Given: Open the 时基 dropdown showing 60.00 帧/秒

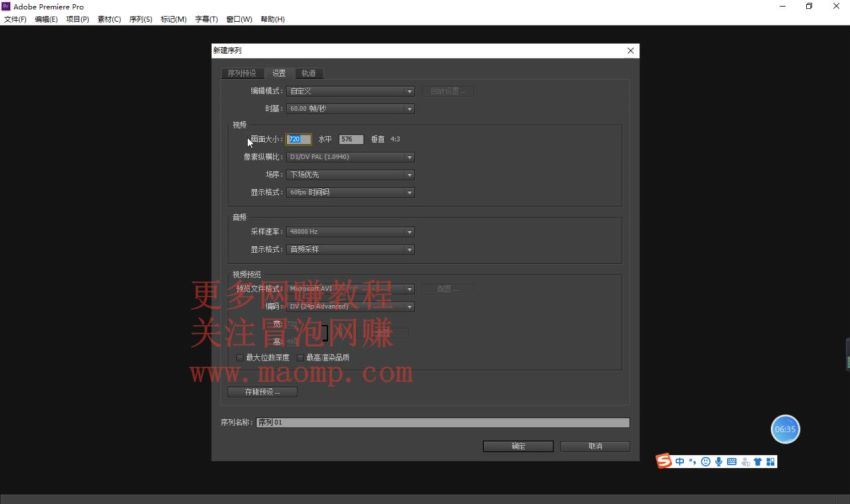Looking at the screenshot, I should pos(350,109).
